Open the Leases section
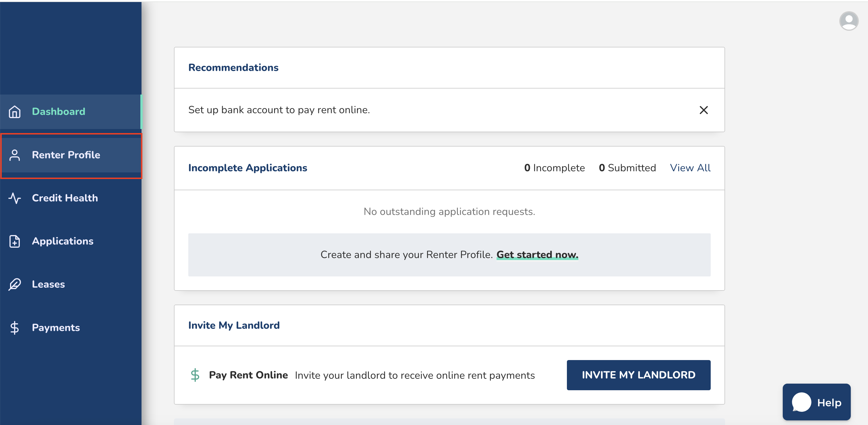The width and height of the screenshot is (868, 425). click(71, 284)
